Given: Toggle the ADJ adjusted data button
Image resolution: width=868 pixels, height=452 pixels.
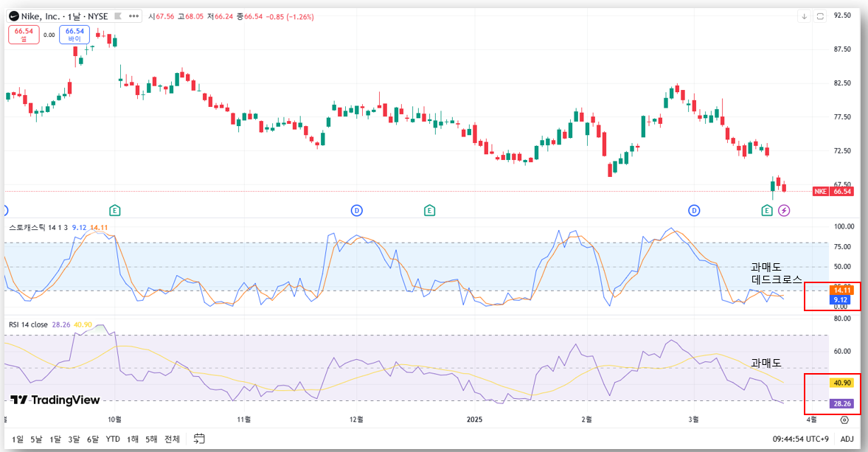Looking at the screenshot, I should 847,439.
